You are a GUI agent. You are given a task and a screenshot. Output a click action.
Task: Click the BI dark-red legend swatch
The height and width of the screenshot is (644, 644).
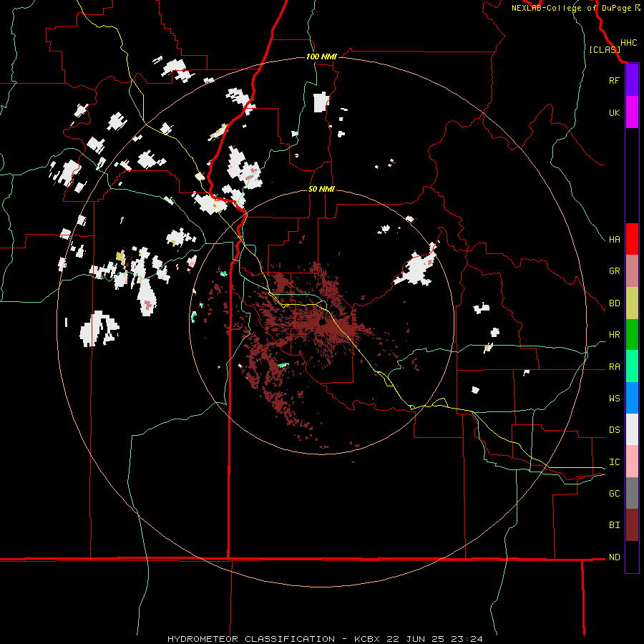tap(632, 525)
